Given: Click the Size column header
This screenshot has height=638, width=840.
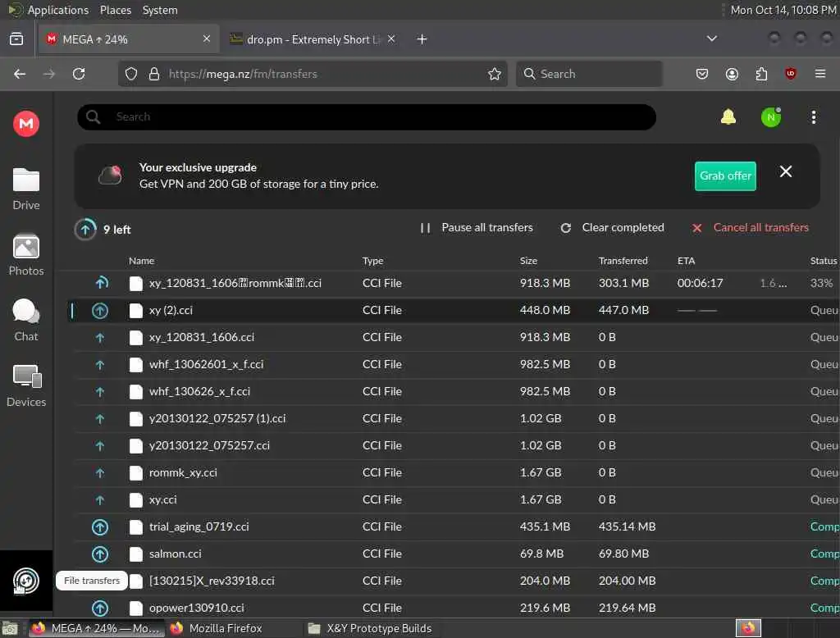Looking at the screenshot, I should pyautogui.click(x=528, y=261).
